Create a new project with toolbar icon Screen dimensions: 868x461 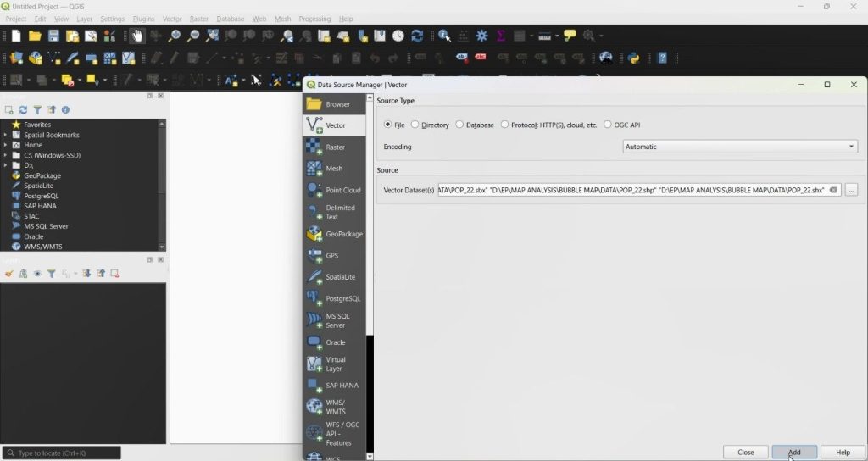click(x=16, y=36)
